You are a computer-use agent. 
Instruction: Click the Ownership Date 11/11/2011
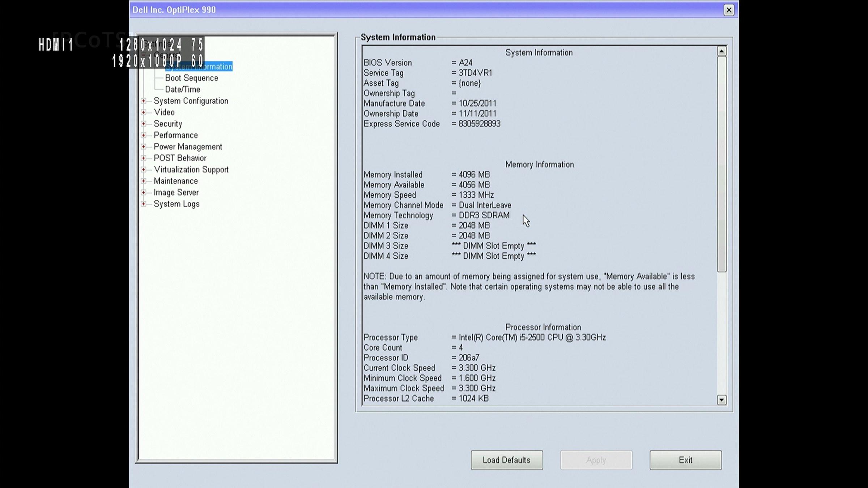[477, 114]
